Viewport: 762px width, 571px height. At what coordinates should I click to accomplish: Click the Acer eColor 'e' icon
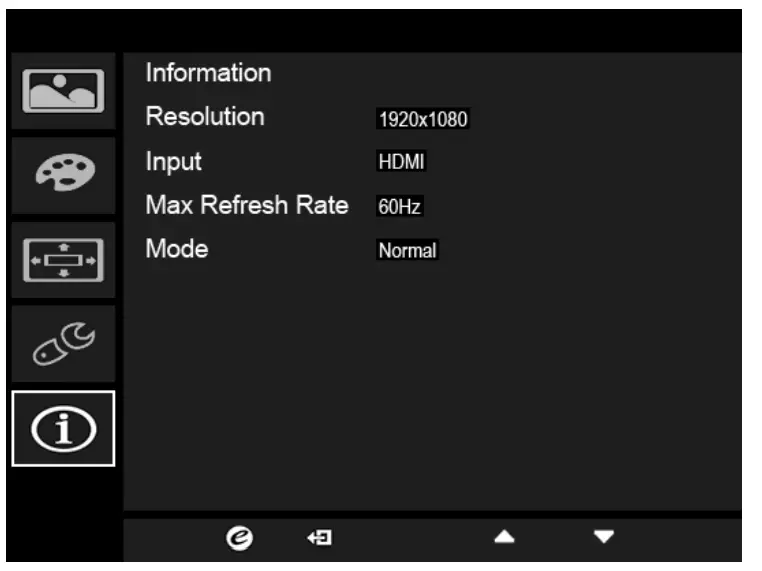tap(239, 538)
